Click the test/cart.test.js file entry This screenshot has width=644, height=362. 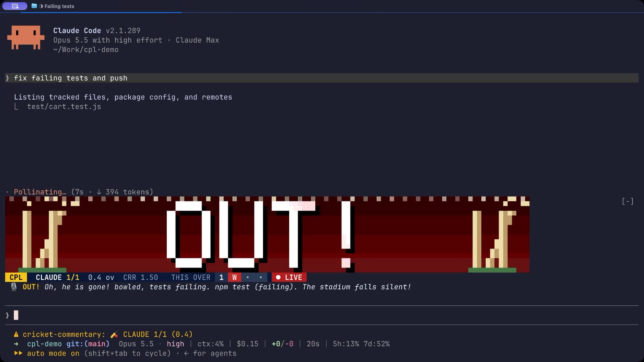[x=64, y=107]
